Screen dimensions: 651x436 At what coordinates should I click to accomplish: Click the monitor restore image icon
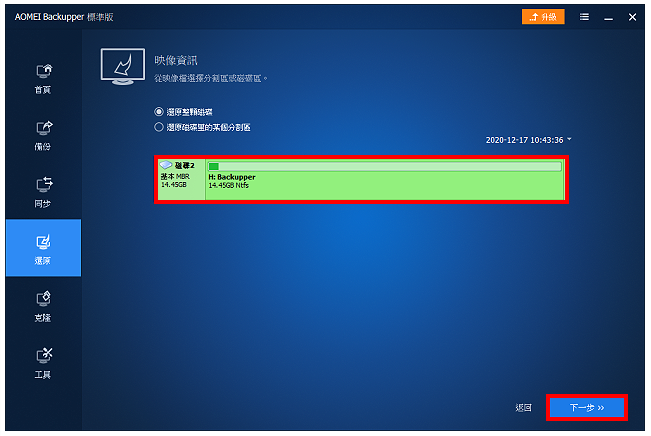coord(123,66)
